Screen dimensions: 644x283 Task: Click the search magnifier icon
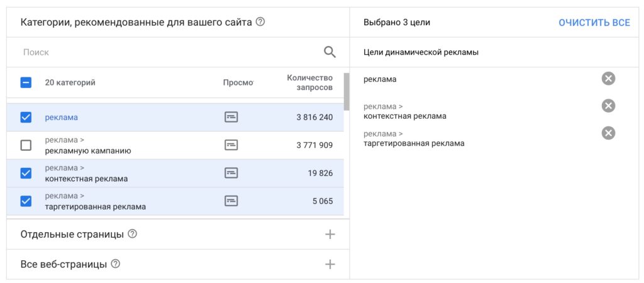[330, 52]
